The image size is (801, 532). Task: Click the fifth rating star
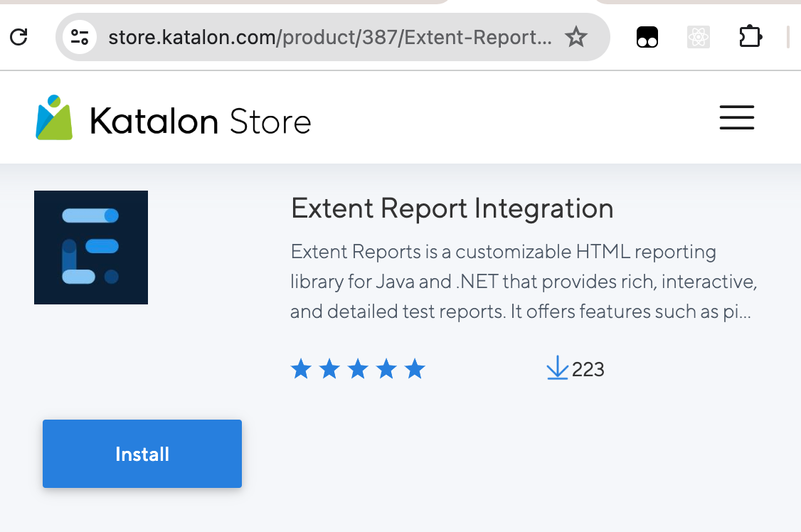pyautogui.click(x=415, y=369)
